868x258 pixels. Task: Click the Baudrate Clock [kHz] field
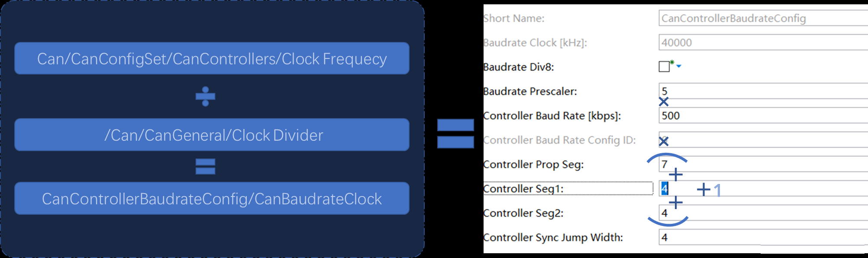tap(762, 42)
